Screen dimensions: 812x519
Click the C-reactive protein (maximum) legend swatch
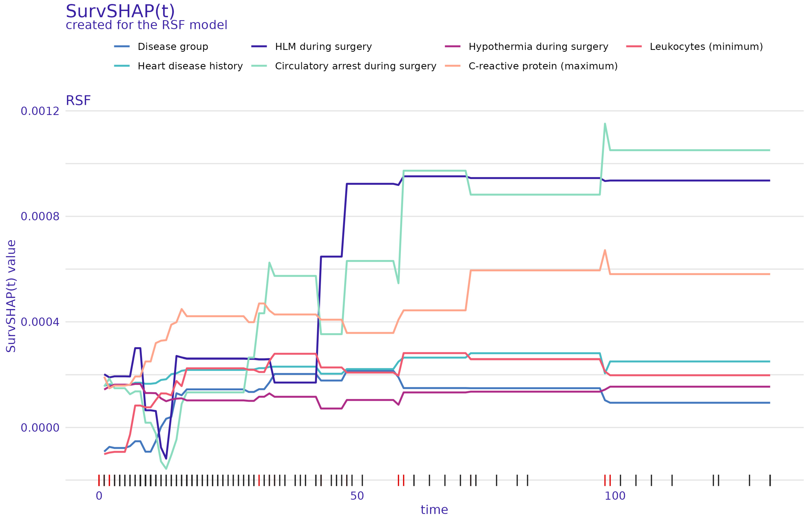[452, 66]
